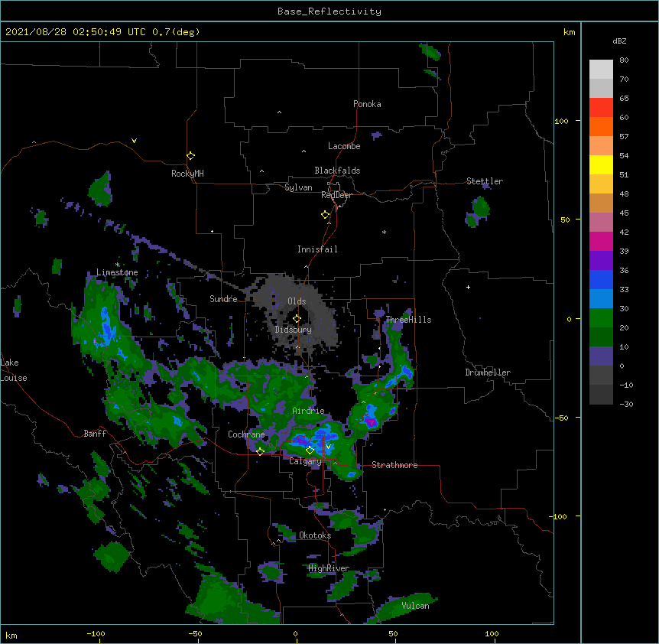This screenshot has height=644, width=659.
Task: Select the Lacombe city label
Action: pos(344,146)
